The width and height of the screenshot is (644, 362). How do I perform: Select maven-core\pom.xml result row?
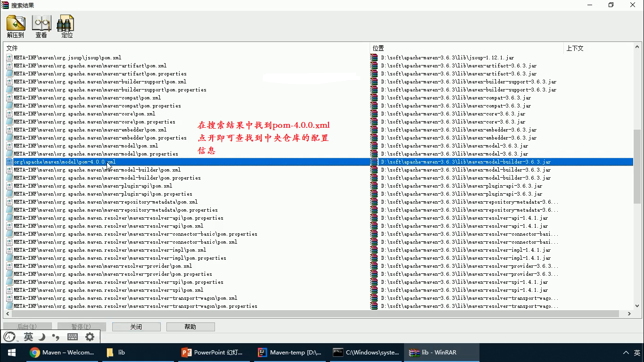(x=319, y=114)
